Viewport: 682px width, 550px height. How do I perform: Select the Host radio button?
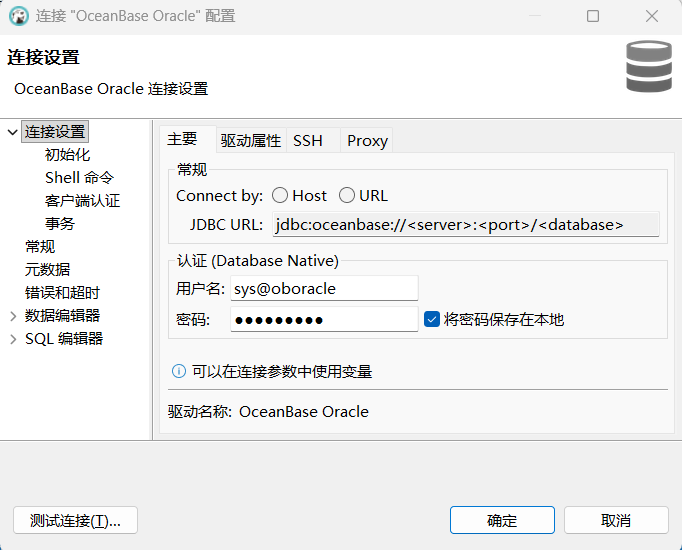point(280,195)
